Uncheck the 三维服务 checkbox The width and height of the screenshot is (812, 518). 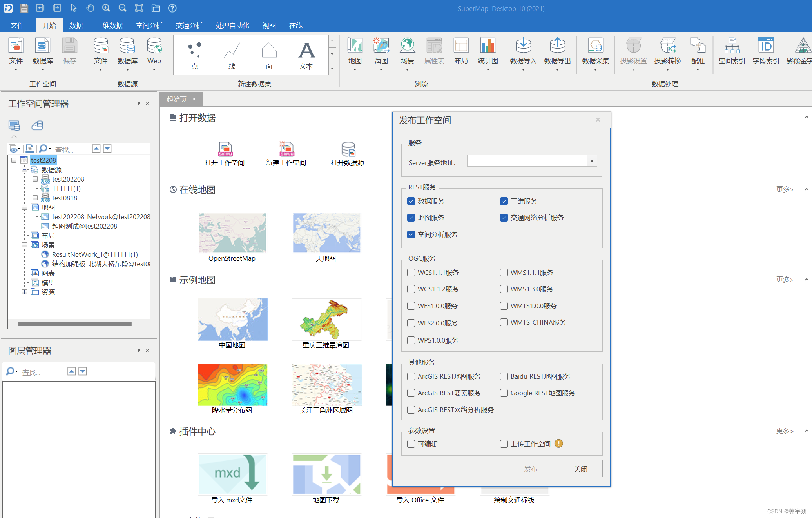[504, 201]
